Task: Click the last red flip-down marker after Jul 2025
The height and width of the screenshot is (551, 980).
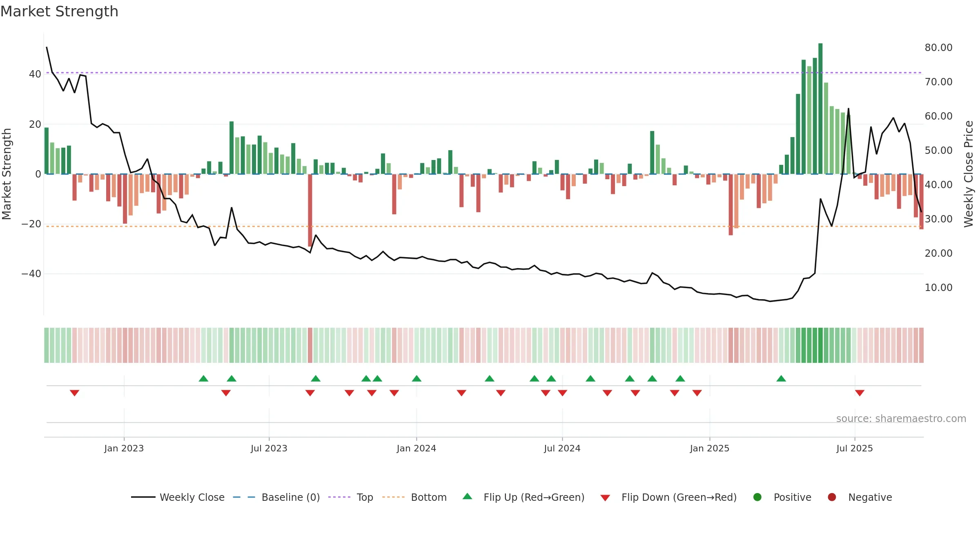Action: tap(860, 393)
